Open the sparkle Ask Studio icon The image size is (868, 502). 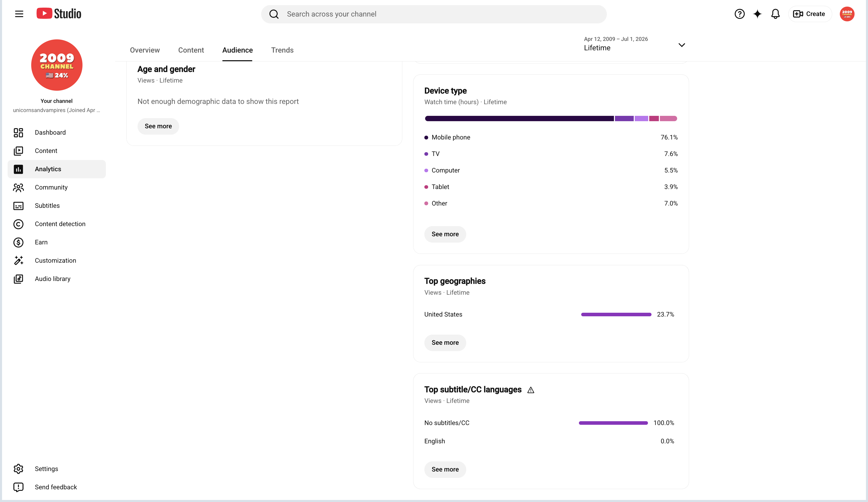pos(757,14)
